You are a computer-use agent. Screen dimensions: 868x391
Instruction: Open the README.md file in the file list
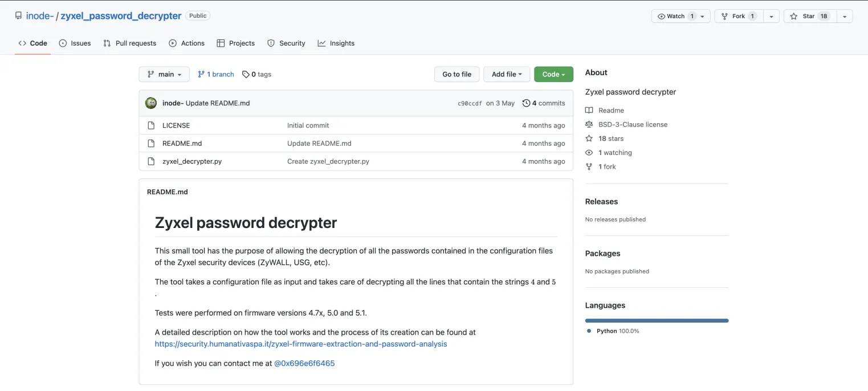[x=182, y=143]
